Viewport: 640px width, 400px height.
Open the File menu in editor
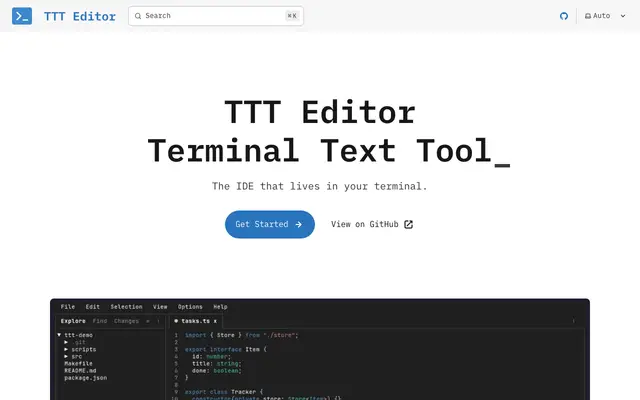tap(68, 307)
